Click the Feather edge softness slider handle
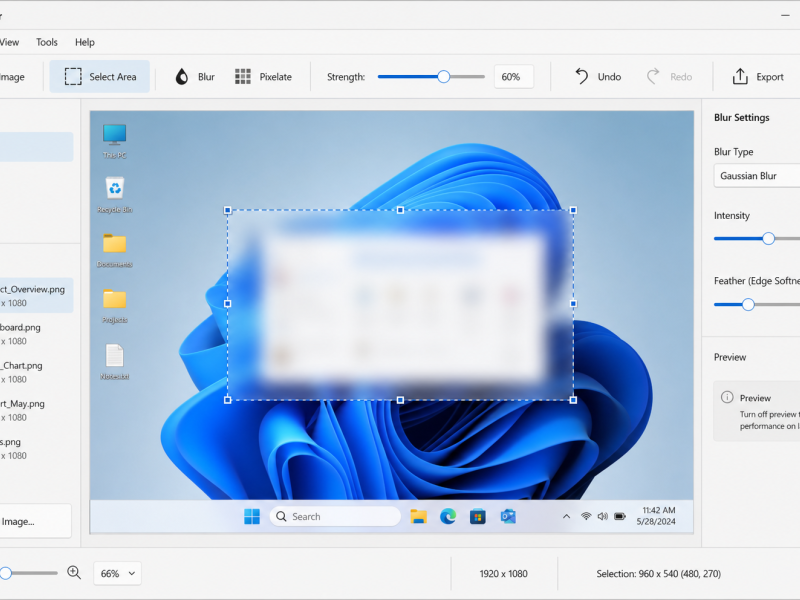 point(748,305)
